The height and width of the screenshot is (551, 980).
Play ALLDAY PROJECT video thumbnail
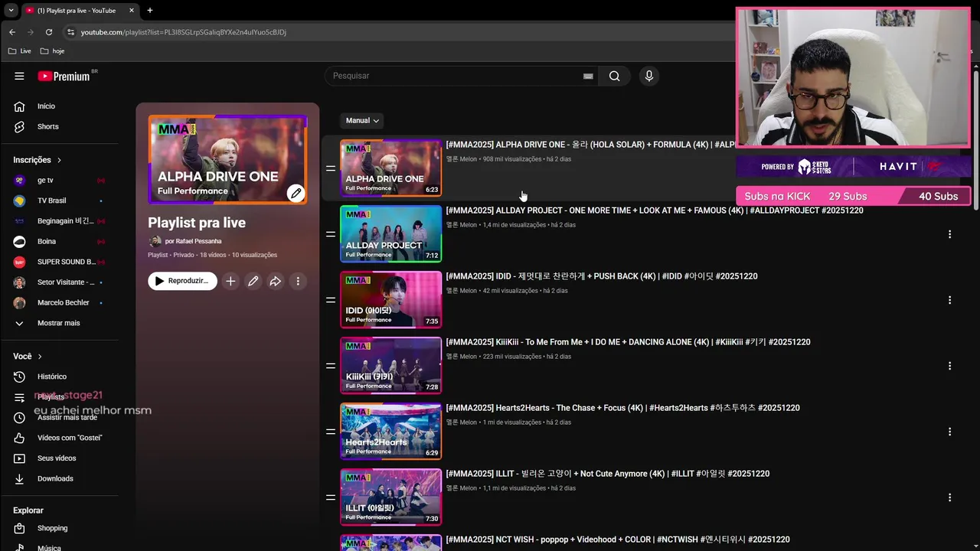pyautogui.click(x=390, y=234)
